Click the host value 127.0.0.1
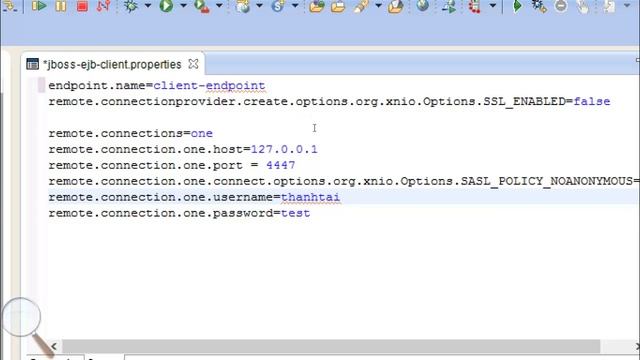This screenshot has width=640, height=360. click(x=284, y=149)
